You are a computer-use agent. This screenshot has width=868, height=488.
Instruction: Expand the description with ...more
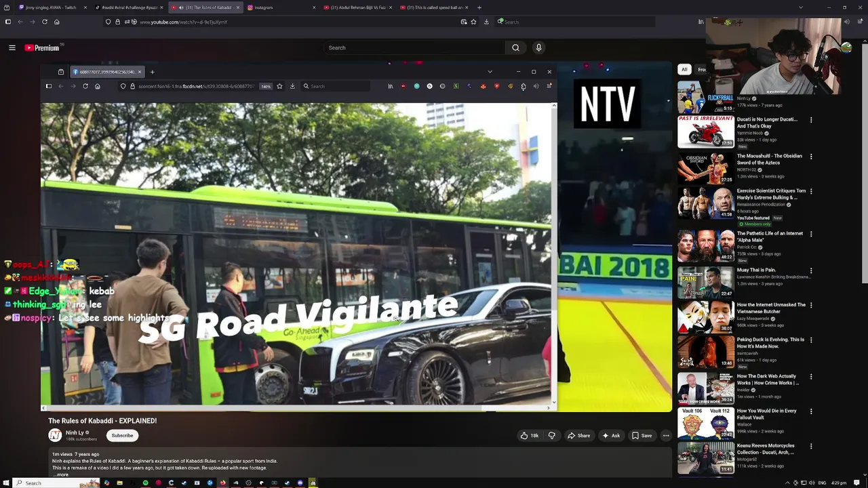pyautogui.click(x=61, y=474)
